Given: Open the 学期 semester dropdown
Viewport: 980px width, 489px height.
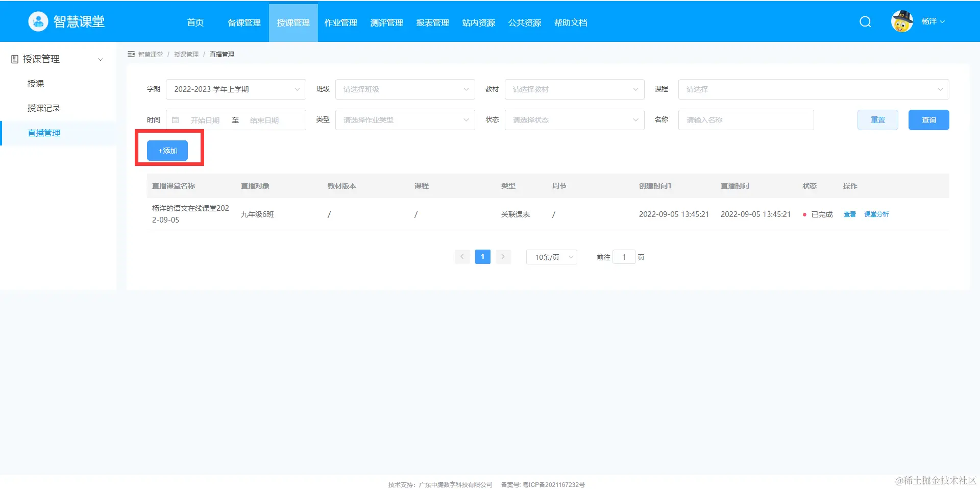Looking at the screenshot, I should click(x=236, y=89).
